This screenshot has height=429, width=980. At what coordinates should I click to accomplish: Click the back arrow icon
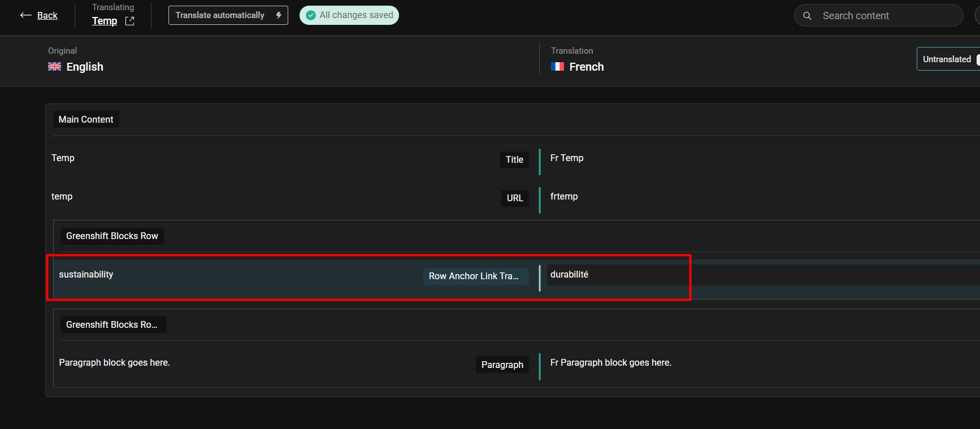tap(25, 15)
